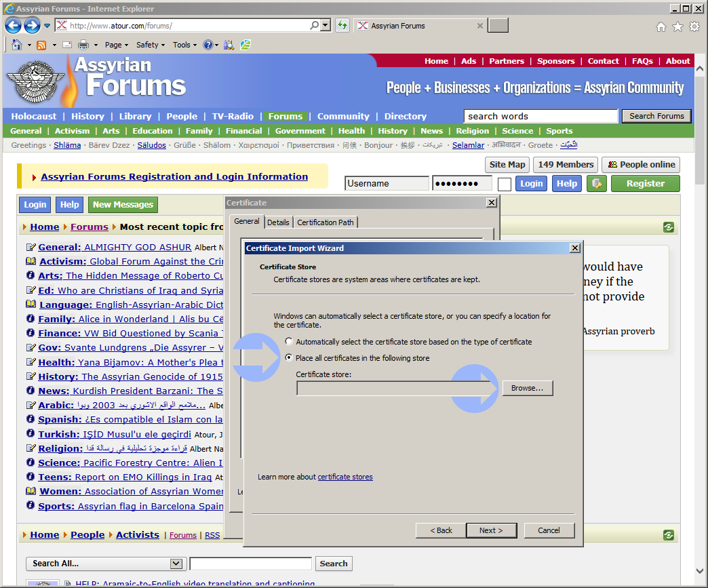Image resolution: width=708 pixels, height=588 pixels.
Task: Click the book icon beside Women: Association topic
Action: coord(31,491)
